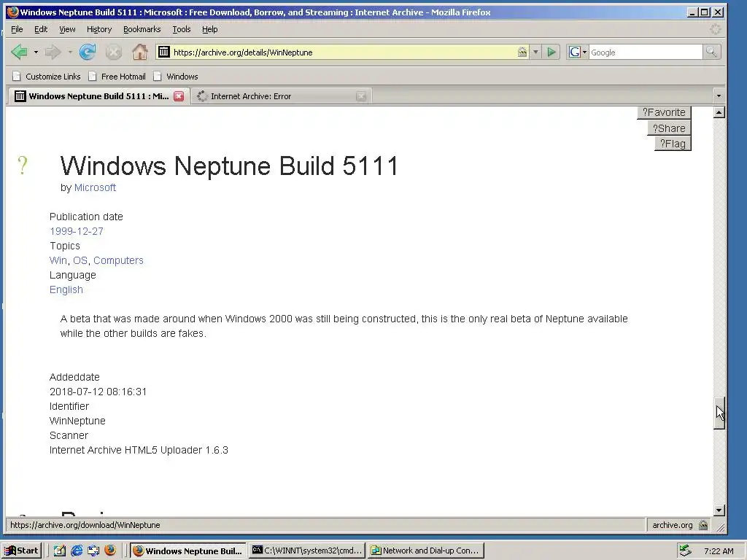Image resolution: width=747 pixels, height=560 pixels.
Task: Reload the page with the Refresh icon
Action: 88,52
